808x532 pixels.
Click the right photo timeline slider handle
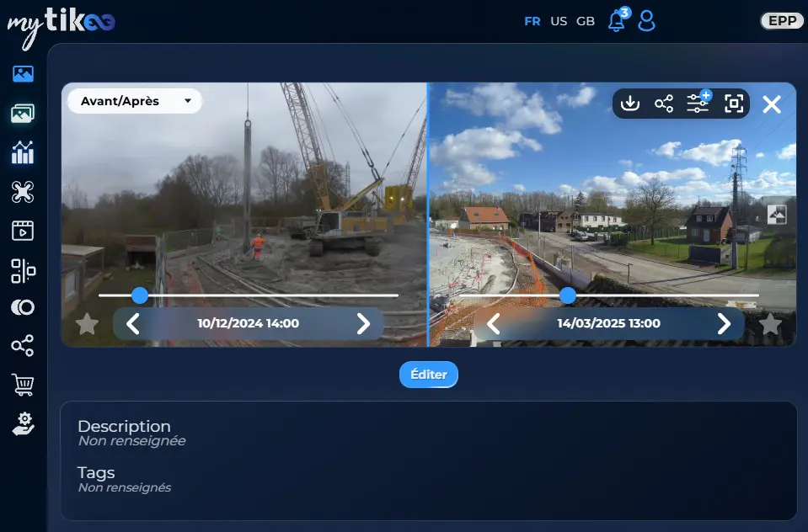[567, 295]
